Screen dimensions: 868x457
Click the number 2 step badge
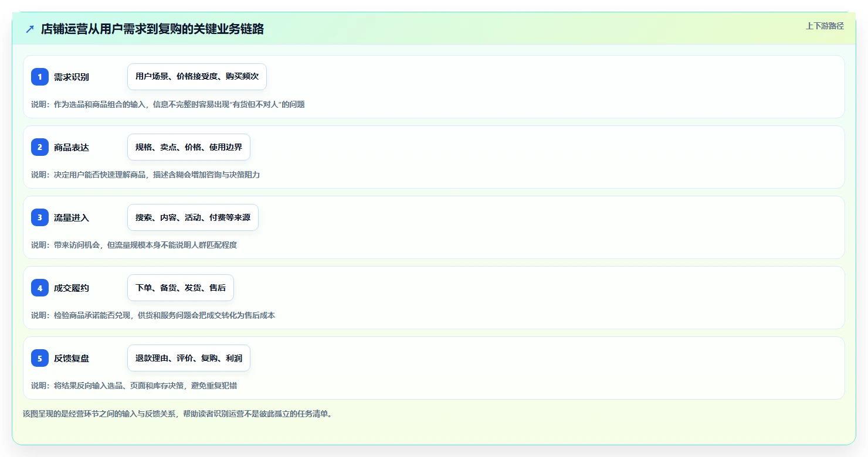coord(40,147)
